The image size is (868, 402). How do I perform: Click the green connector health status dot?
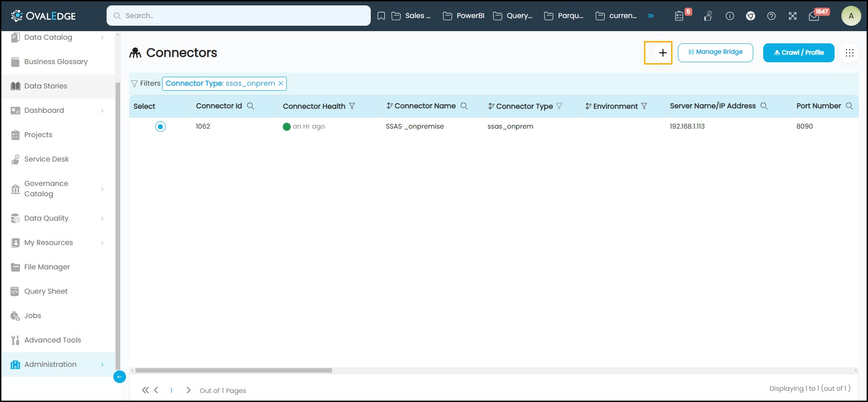(286, 127)
